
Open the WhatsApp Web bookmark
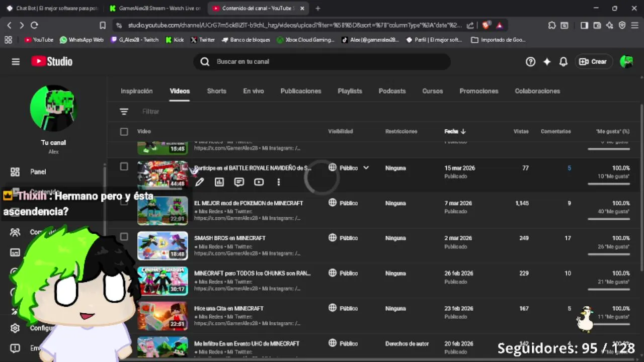pos(82,40)
